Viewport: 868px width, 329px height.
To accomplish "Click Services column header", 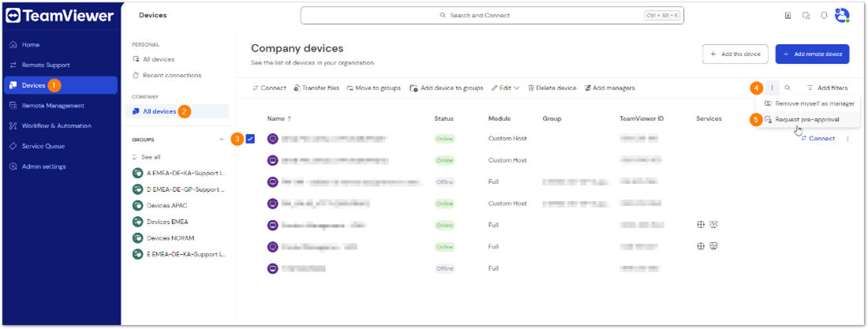I will pyautogui.click(x=709, y=118).
